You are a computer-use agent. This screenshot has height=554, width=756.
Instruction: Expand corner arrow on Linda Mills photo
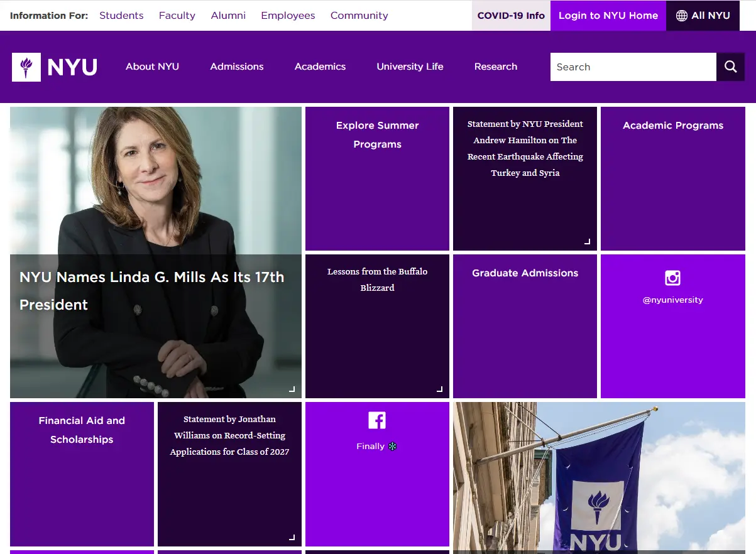292,389
